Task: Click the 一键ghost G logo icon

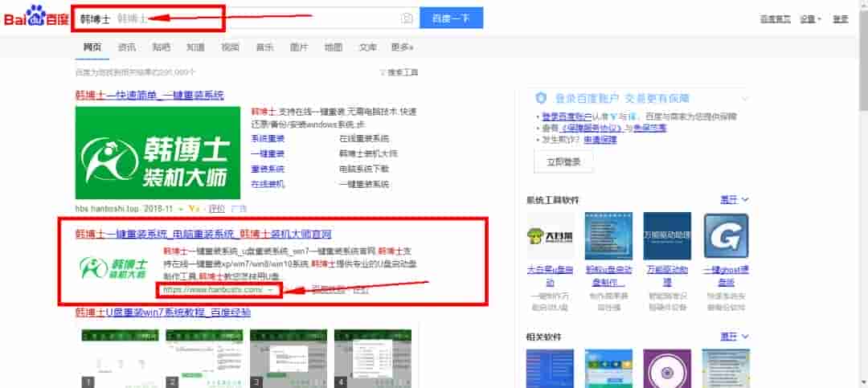Action: pos(726,236)
